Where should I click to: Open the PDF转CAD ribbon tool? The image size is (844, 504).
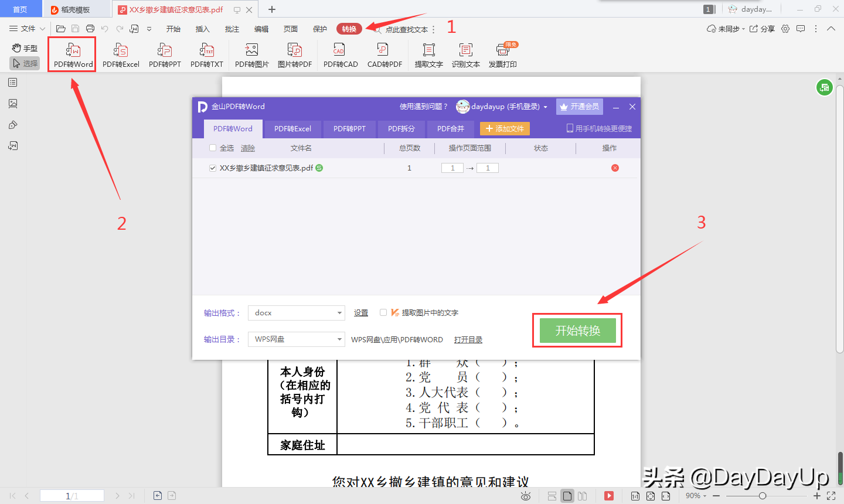tap(341, 55)
